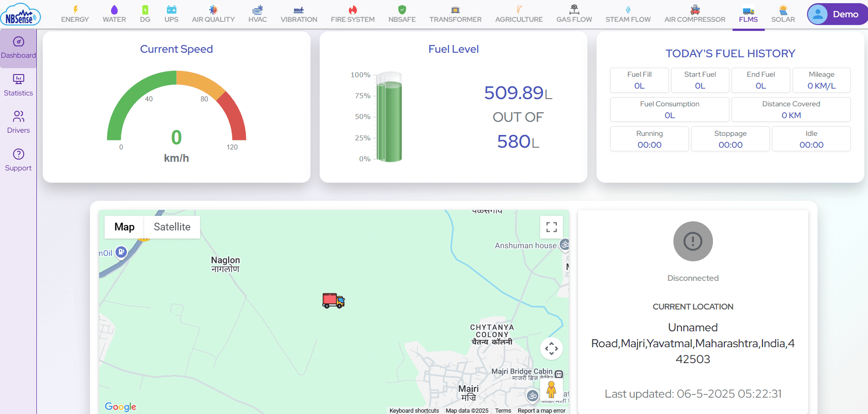The height and width of the screenshot is (414, 868).
Task: Open the Energy module icon
Action: click(x=75, y=10)
